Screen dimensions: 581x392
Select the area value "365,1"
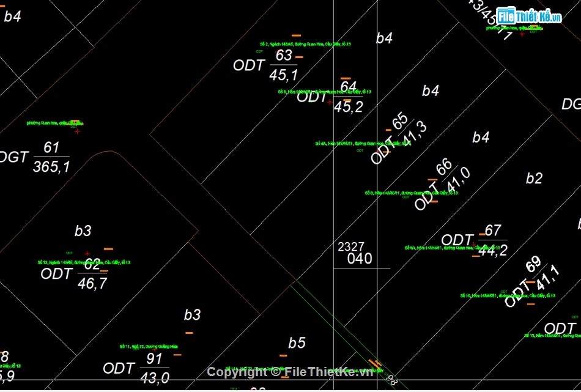[x=51, y=168]
